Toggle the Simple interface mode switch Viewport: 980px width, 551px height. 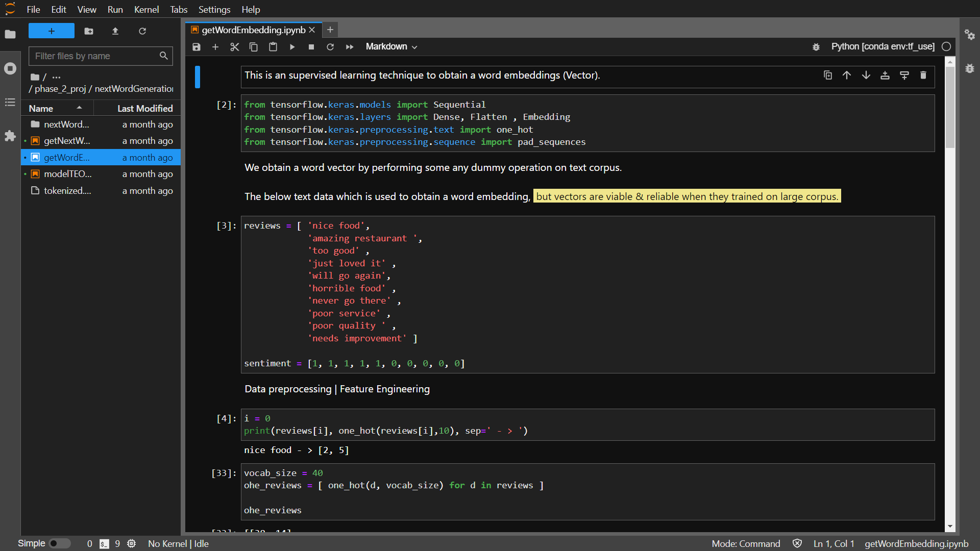pyautogui.click(x=59, y=543)
